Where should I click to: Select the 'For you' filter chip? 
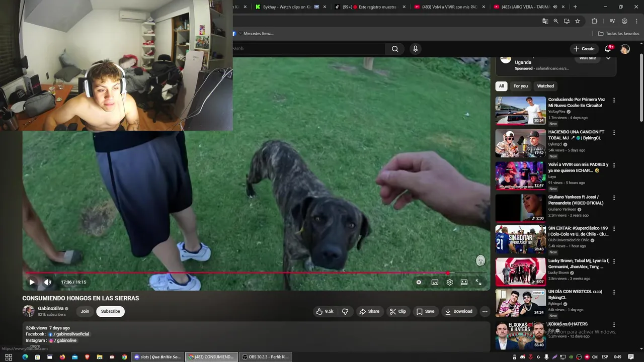(x=521, y=86)
